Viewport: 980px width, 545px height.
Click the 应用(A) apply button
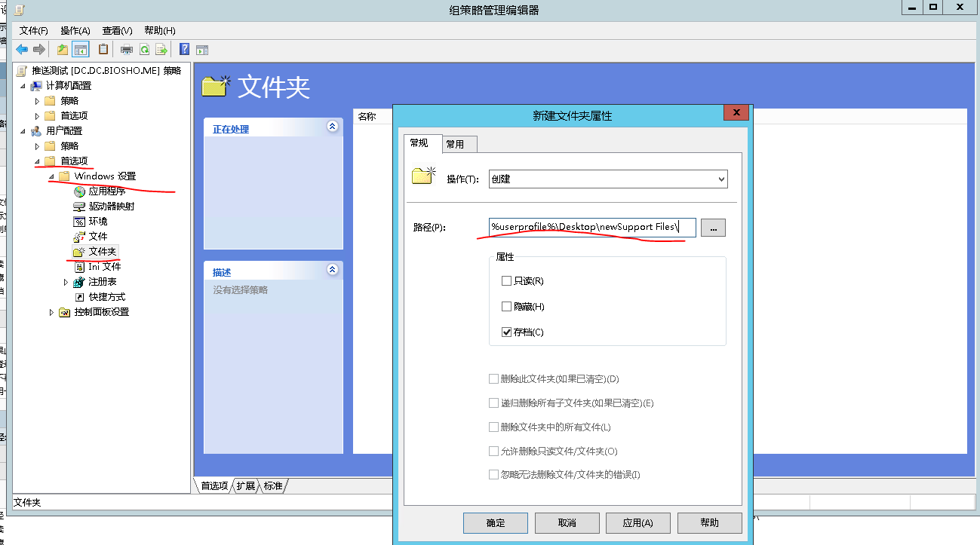tap(637, 522)
